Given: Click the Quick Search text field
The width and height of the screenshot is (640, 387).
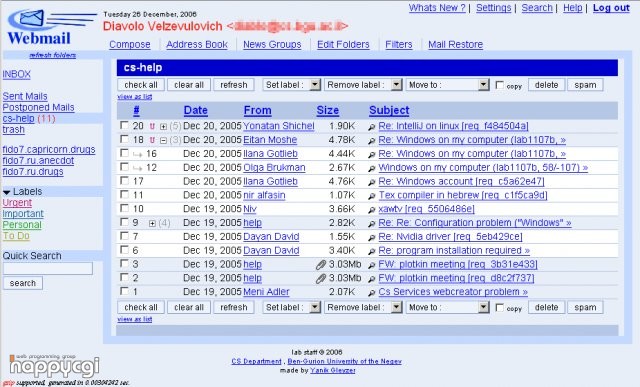Looking at the screenshot, I should coord(48,268).
